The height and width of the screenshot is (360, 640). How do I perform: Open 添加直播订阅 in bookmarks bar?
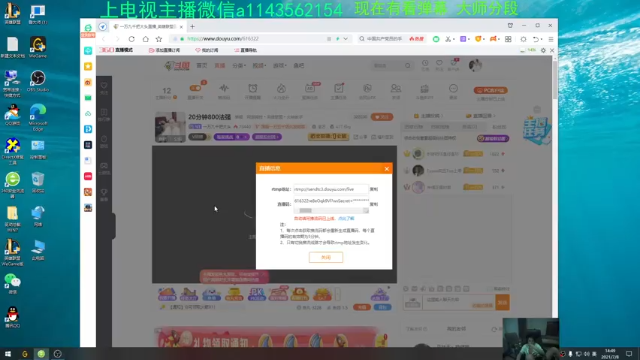click(x=164, y=50)
